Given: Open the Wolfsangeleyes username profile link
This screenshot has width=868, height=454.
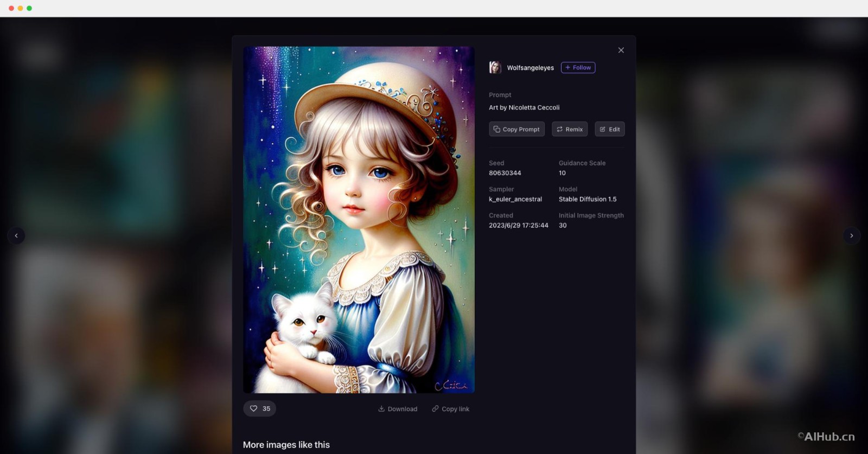Looking at the screenshot, I should (x=530, y=68).
